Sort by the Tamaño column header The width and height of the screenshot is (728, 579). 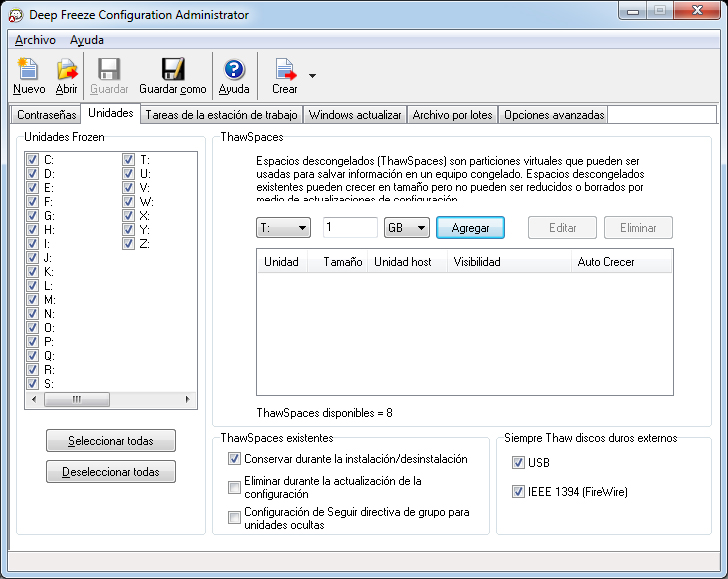point(338,262)
